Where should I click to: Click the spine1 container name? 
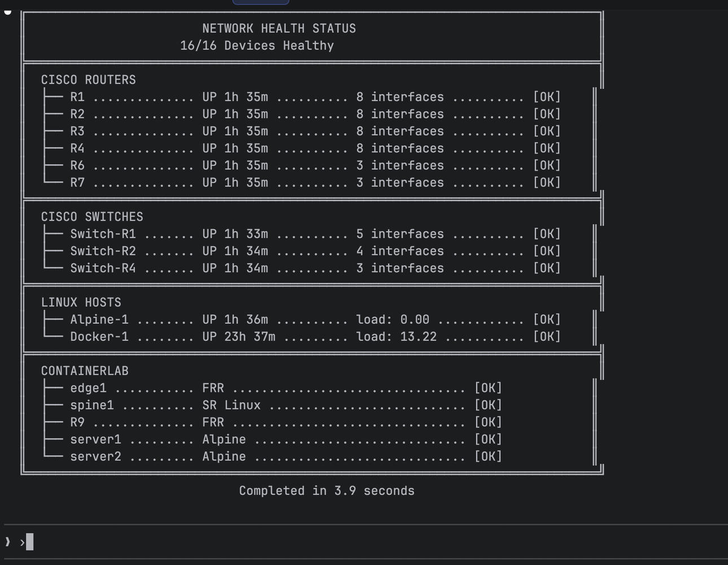(92, 405)
